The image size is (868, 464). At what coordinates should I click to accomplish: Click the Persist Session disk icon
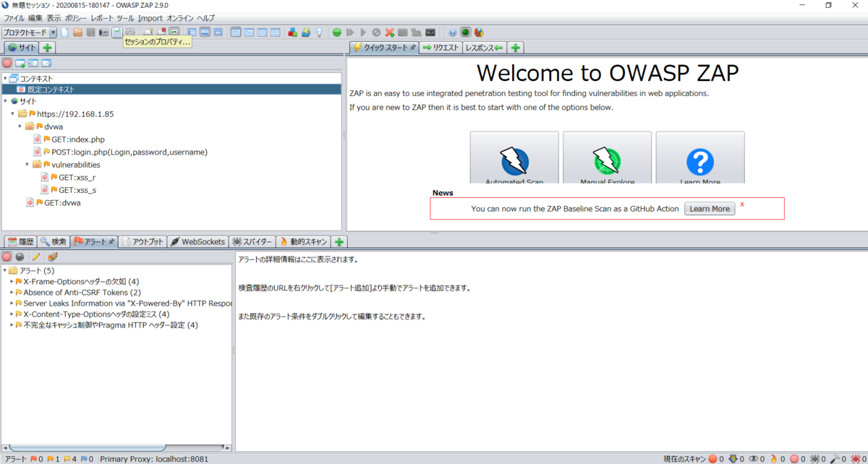pos(91,33)
